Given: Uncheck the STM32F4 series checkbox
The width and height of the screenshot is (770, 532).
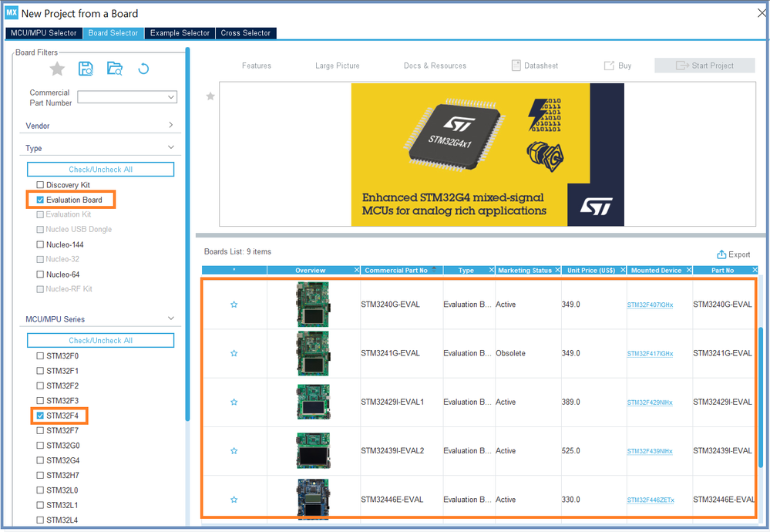Looking at the screenshot, I should [x=40, y=416].
